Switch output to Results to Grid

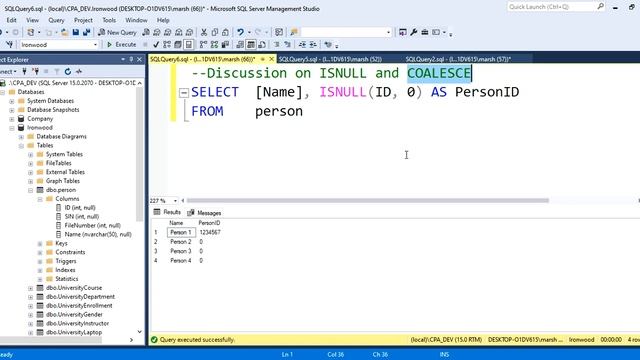click(x=251, y=44)
